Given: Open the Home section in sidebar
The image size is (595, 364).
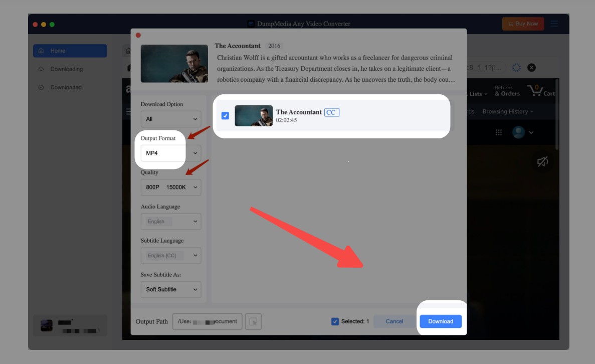Looking at the screenshot, I should [70, 51].
